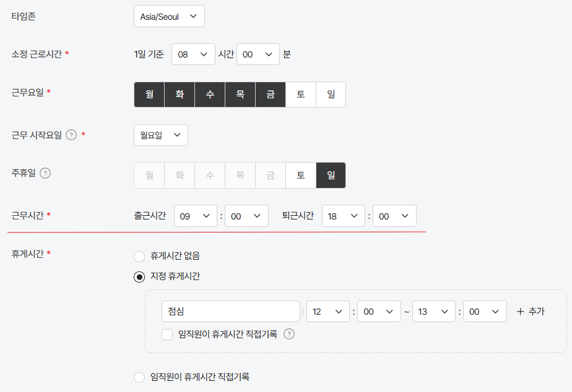Select 휴게시간 없음 radio option
The height and width of the screenshot is (392, 572).
139,256
